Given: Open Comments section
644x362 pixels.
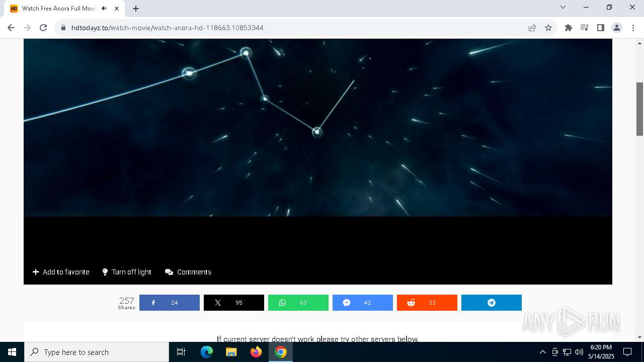Looking at the screenshot, I should click(188, 272).
